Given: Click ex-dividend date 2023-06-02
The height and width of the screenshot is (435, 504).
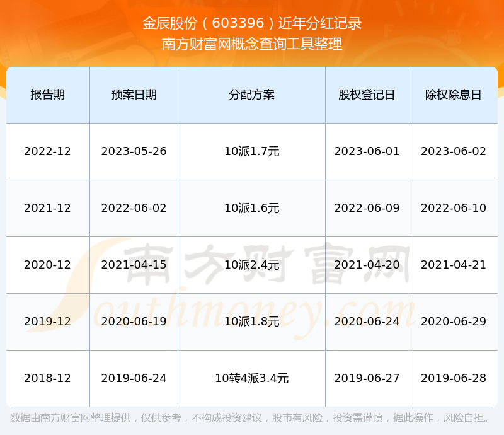Looking at the screenshot, I should point(453,151).
